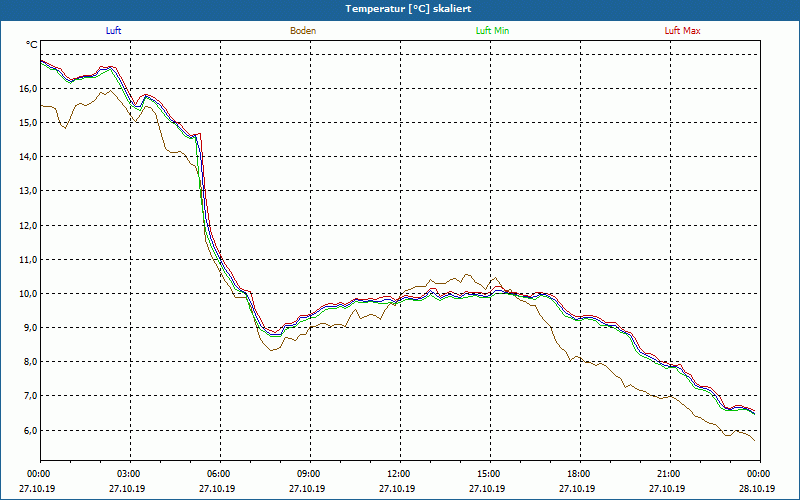Click the '14,0' y-axis value
The image size is (800, 500).
click(29, 157)
